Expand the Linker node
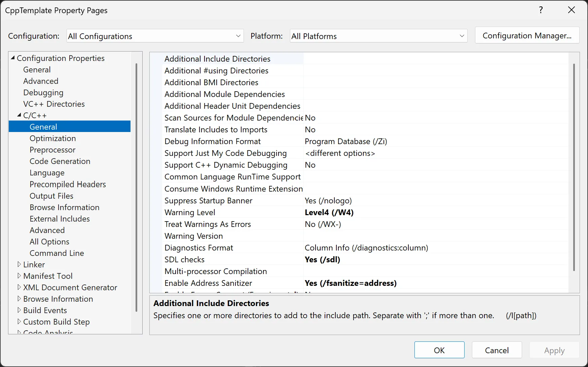The width and height of the screenshot is (588, 367). [x=19, y=265]
